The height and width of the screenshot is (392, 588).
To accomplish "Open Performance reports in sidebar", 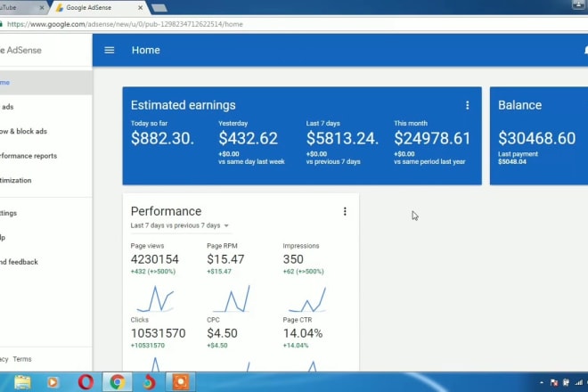I will point(45,156).
